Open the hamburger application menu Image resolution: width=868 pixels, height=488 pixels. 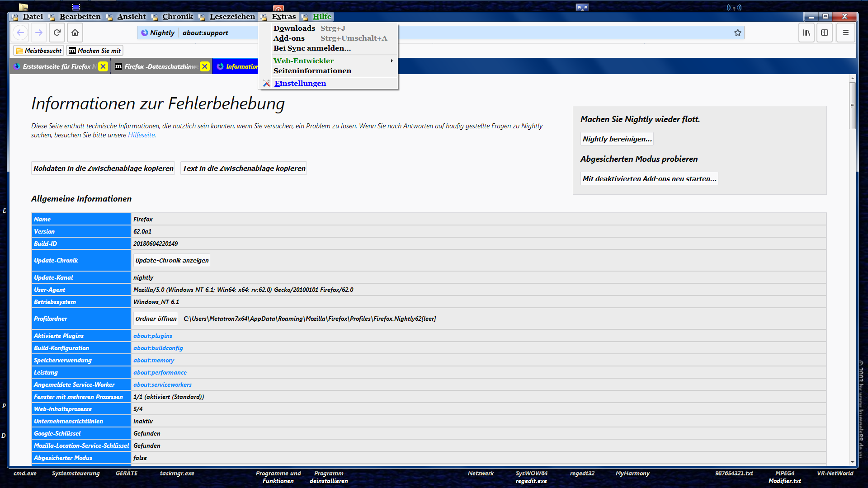click(x=845, y=33)
